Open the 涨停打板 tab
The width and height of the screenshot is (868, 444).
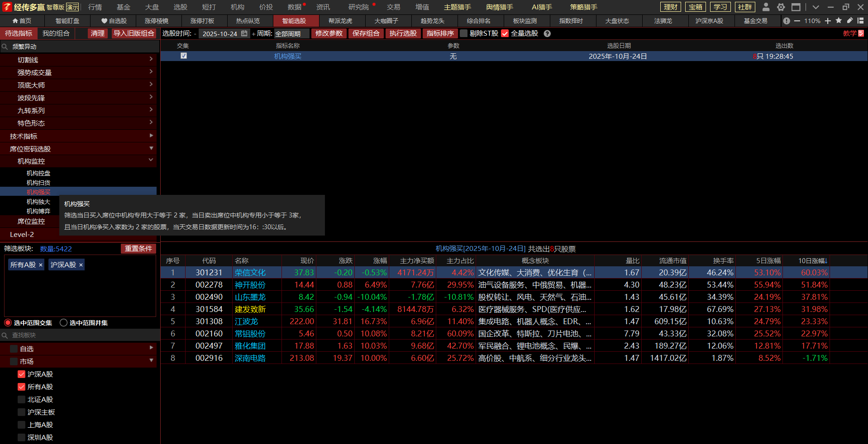202,21
